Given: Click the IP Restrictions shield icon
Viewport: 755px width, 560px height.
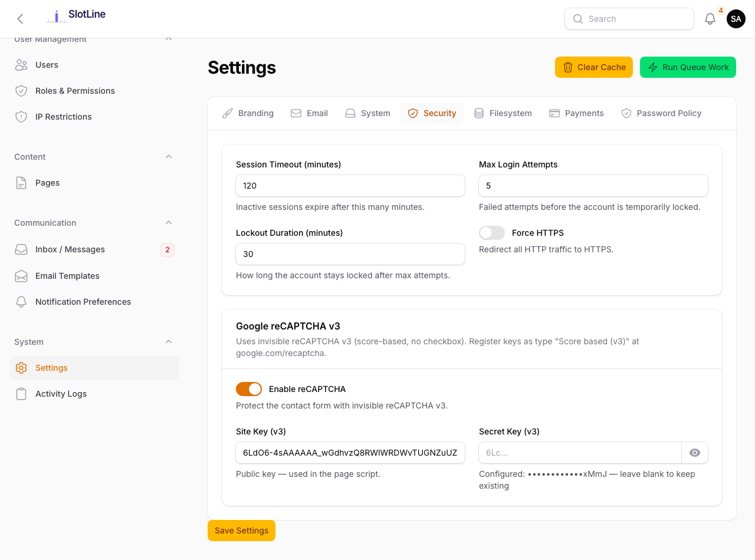Looking at the screenshot, I should pos(21,117).
